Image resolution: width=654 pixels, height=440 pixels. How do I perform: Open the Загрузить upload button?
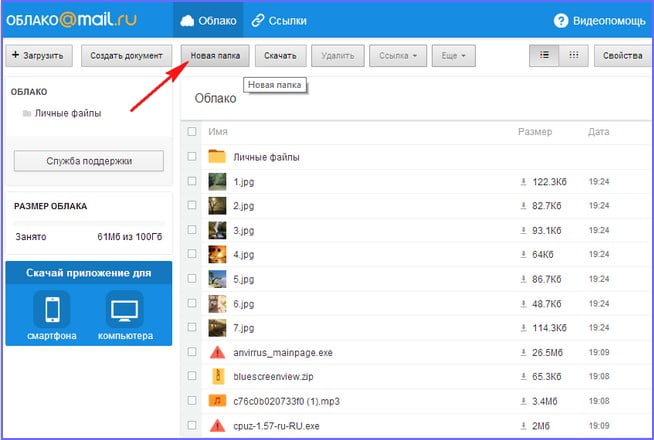39,56
